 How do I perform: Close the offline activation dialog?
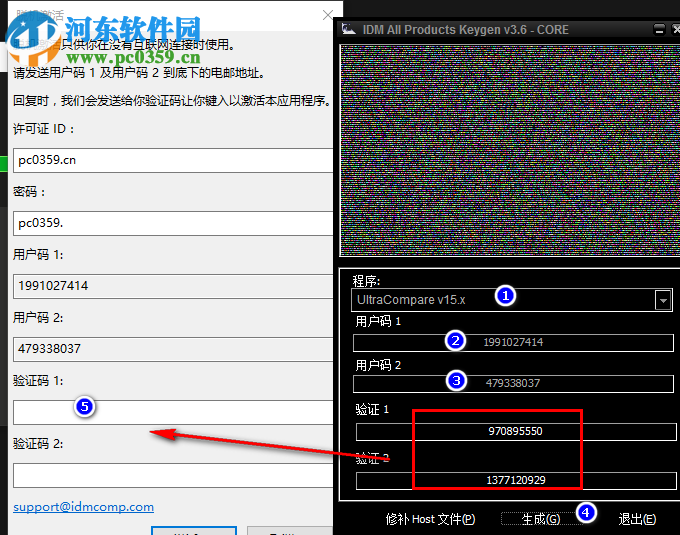[x=328, y=15]
